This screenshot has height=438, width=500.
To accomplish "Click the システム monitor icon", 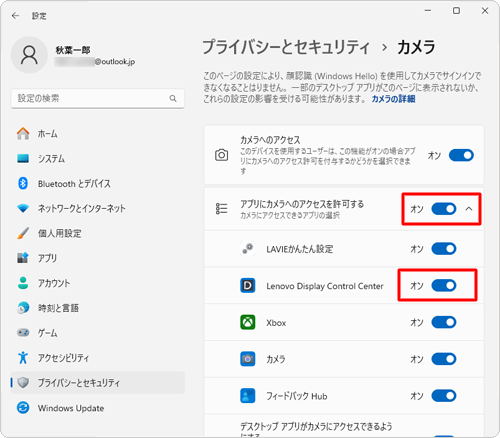I will point(23,158).
